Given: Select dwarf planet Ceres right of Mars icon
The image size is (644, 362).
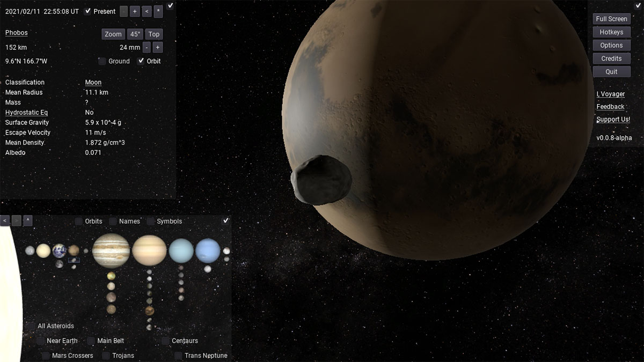Looking at the screenshot, I should point(86,250).
